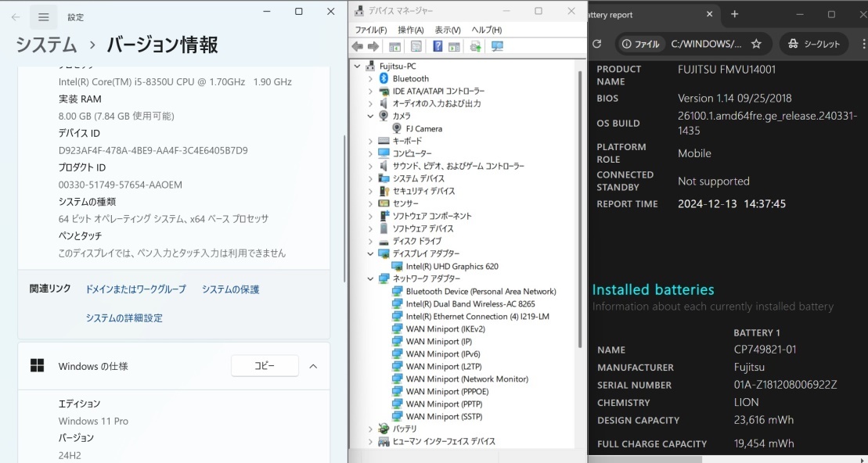Click the show/hide action pane toolbar icon

pos(454,46)
